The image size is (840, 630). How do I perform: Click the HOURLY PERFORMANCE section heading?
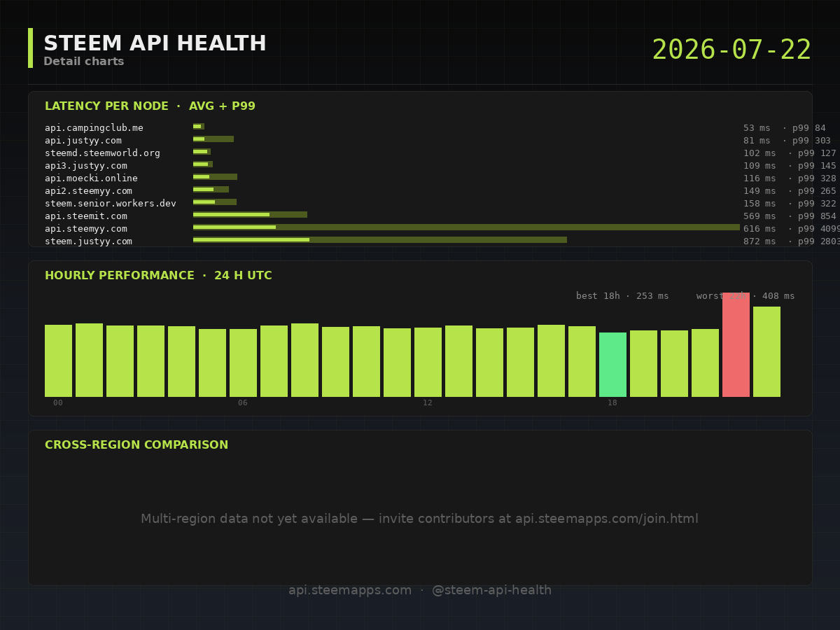pyautogui.click(x=158, y=276)
